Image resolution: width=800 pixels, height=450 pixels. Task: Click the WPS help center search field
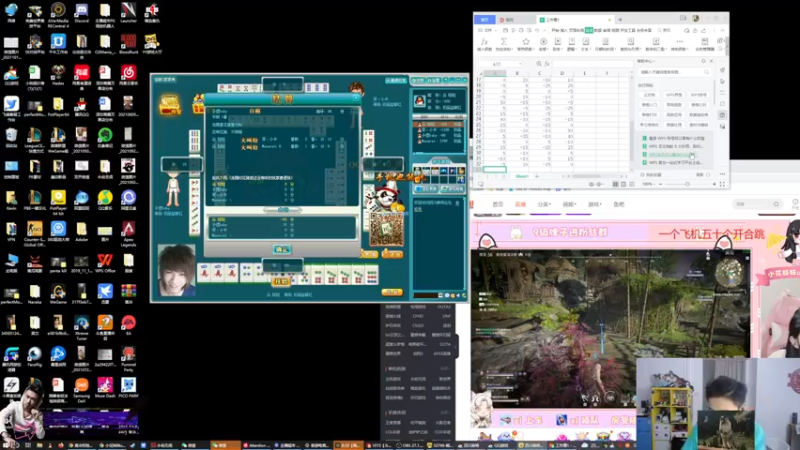point(673,72)
